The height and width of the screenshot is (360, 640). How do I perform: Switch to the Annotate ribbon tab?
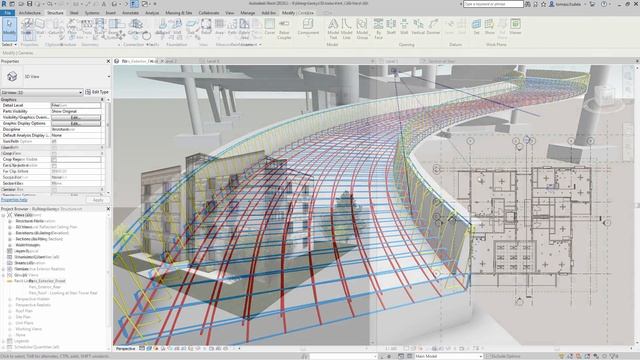tap(130, 13)
